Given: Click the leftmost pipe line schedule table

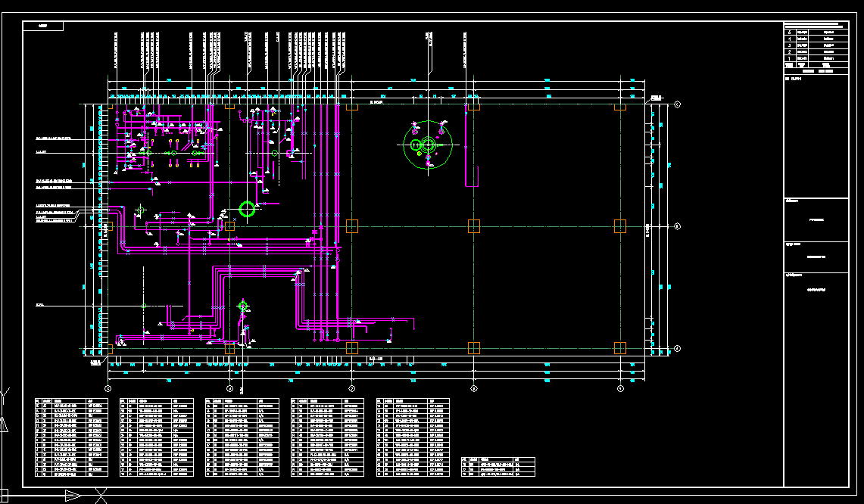Looking at the screenshot, I should [73, 437].
